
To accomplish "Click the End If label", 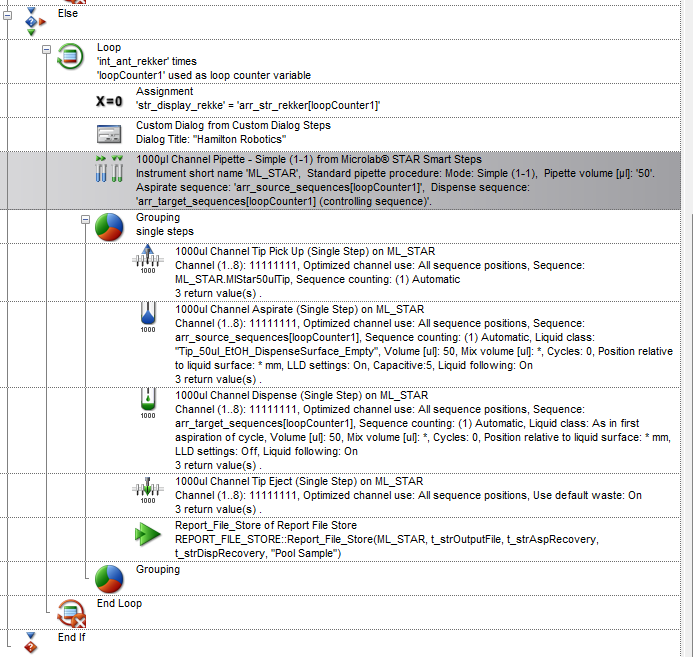I will click(72, 638).
